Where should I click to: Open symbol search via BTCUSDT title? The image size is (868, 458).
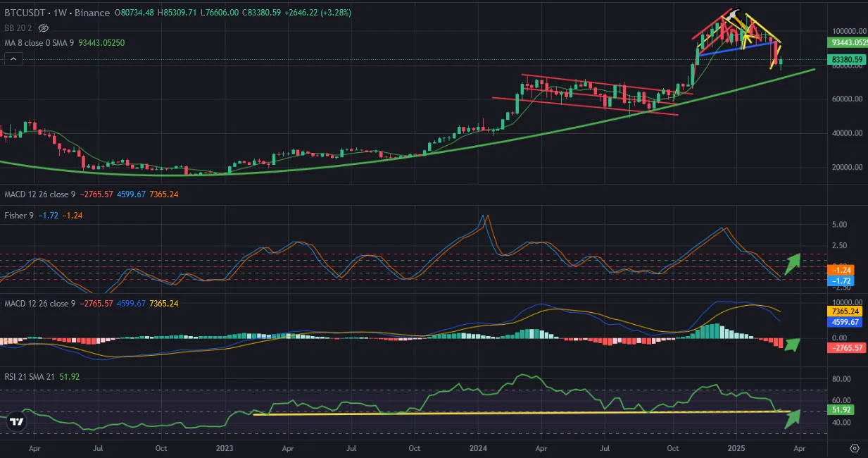click(25, 13)
